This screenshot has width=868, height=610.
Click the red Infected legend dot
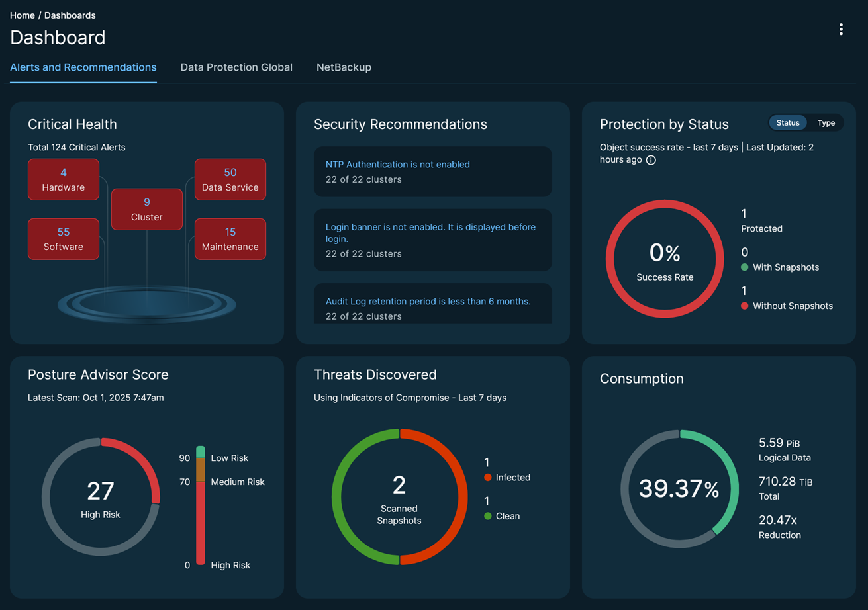pyautogui.click(x=488, y=478)
